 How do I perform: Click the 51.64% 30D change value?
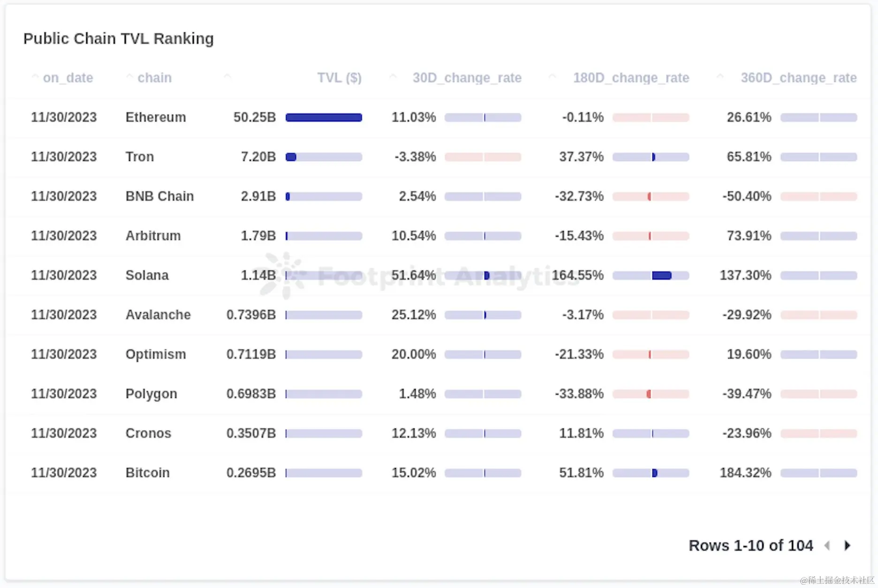tap(414, 275)
